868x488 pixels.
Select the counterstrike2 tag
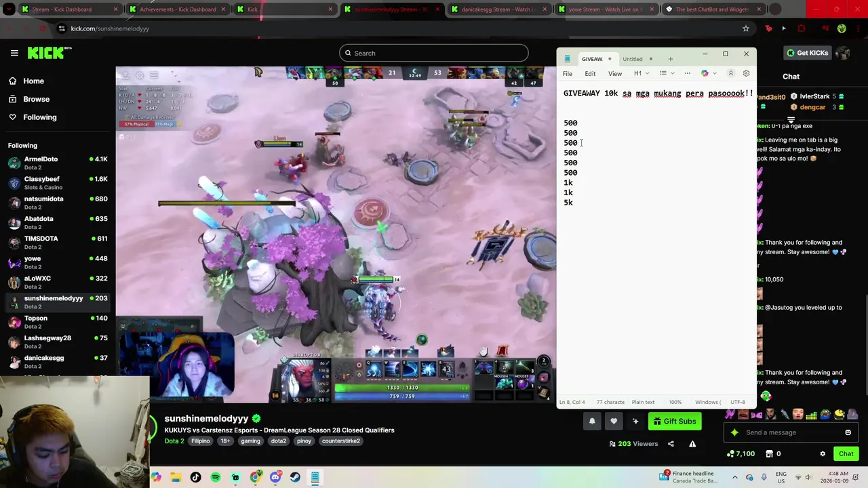341,441
